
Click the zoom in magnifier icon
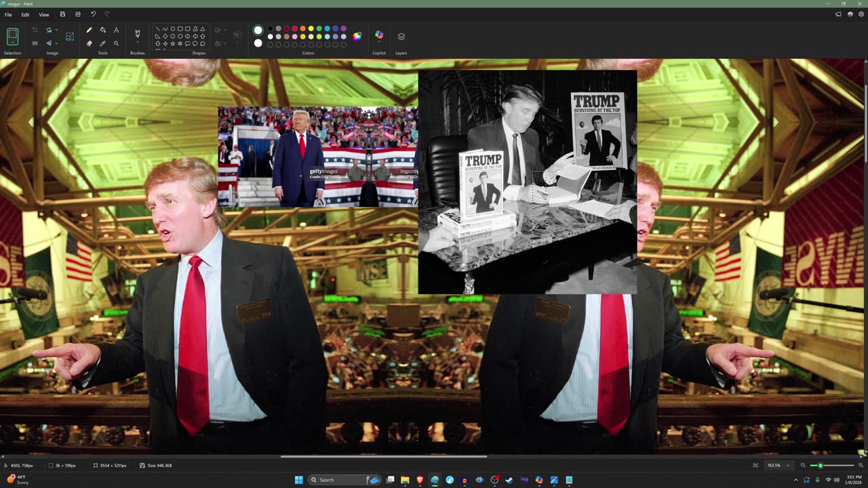point(861,466)
